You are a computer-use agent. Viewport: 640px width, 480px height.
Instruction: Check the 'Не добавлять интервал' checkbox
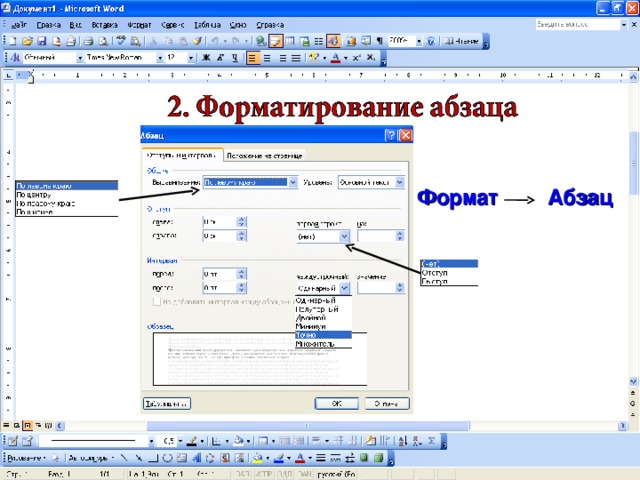pos(157,302)
